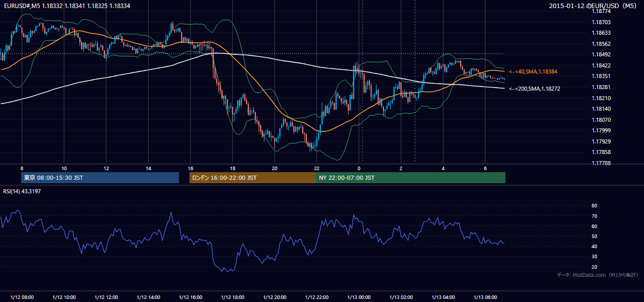Click the 1/12 20:00 bottom time label
The width and height of the screenshot is (644, 302).
click(274, 297)
